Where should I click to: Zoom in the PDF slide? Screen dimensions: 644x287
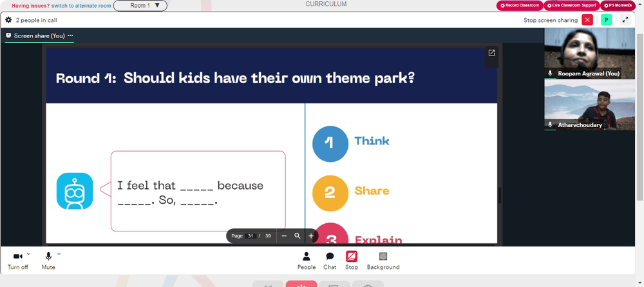click(311, 236)
